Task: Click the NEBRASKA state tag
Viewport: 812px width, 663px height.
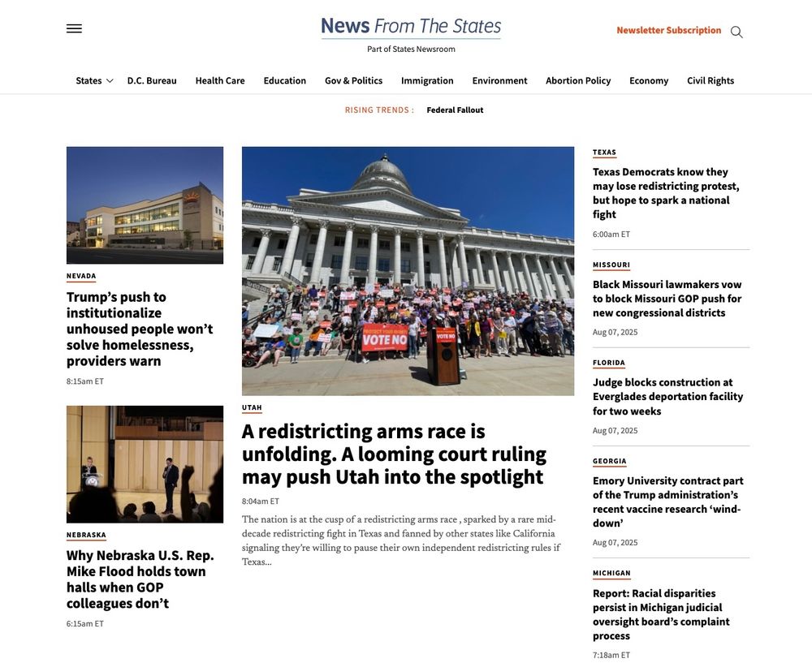Action: [86, 535]
